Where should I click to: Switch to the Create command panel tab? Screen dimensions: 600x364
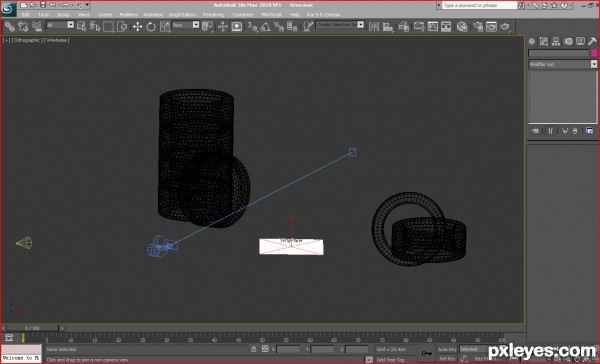(532, 41)
